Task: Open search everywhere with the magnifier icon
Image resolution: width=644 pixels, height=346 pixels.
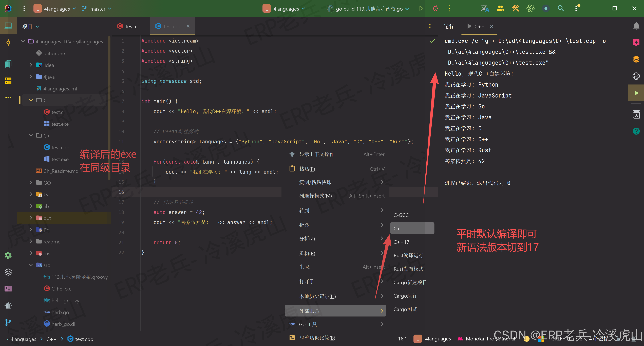Action: (x=561, y=8)
